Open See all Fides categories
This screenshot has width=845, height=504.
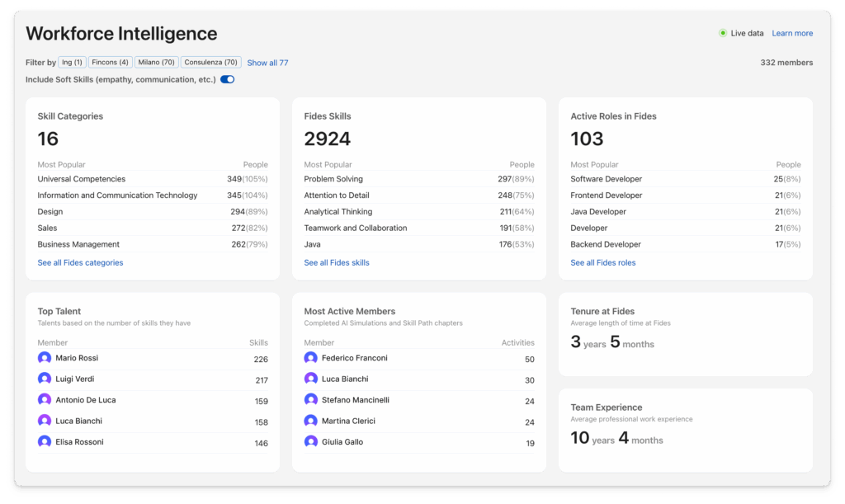pyautogui.click(x=80, y=262)
